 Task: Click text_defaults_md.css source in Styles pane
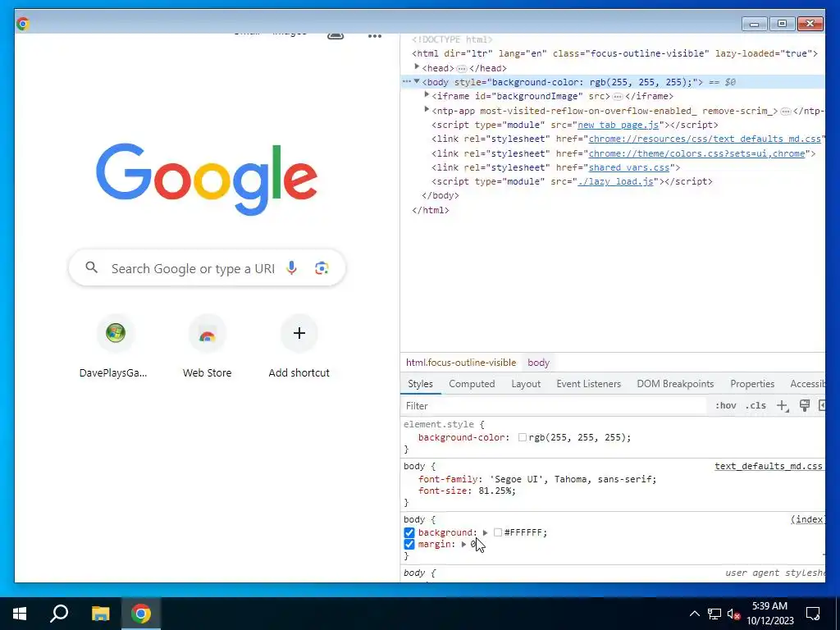pyautogui.click(x=768, y=466)
